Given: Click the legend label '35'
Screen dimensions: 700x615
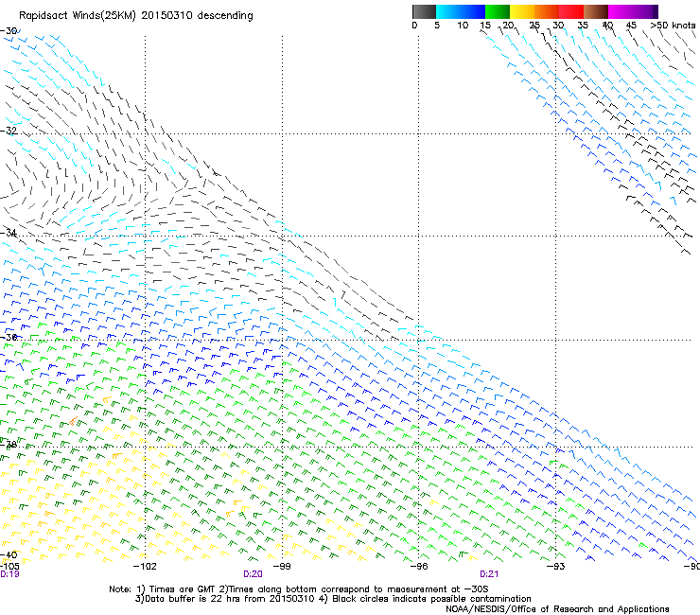Looking at the screenshot, I should point(583,26).
